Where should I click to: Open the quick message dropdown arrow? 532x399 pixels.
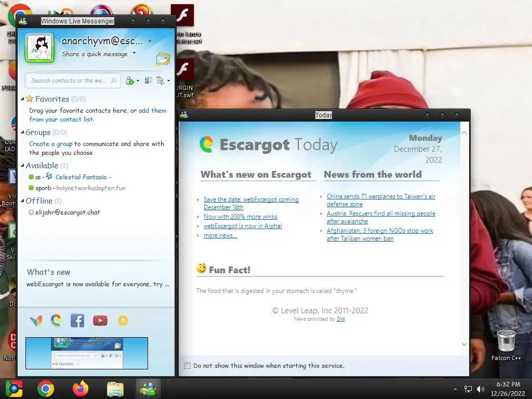click(134, 53)
